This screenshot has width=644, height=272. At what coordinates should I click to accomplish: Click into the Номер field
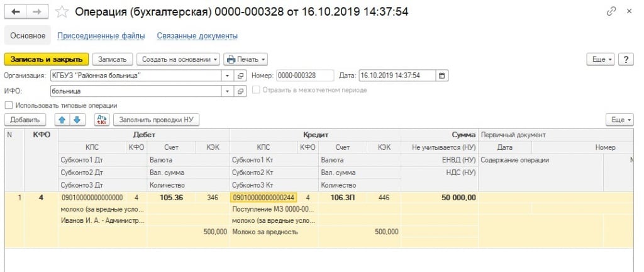coord(305,76)
